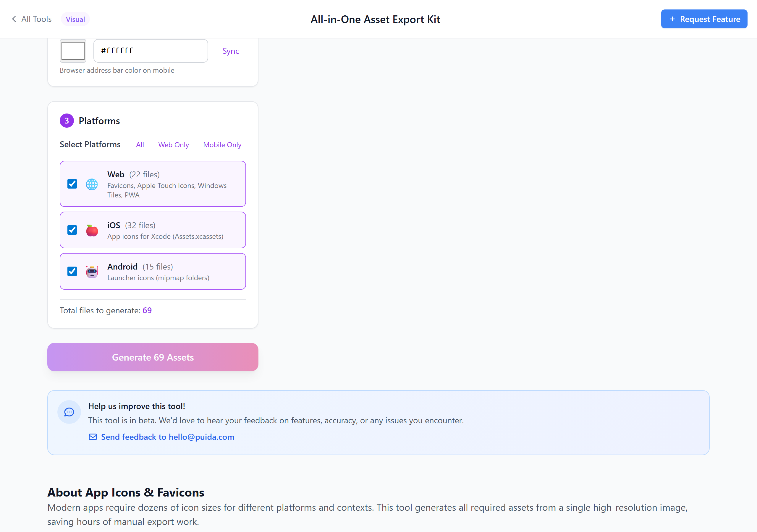
Task: Click the white browser address bar color swatch
Action: (72, 51)
